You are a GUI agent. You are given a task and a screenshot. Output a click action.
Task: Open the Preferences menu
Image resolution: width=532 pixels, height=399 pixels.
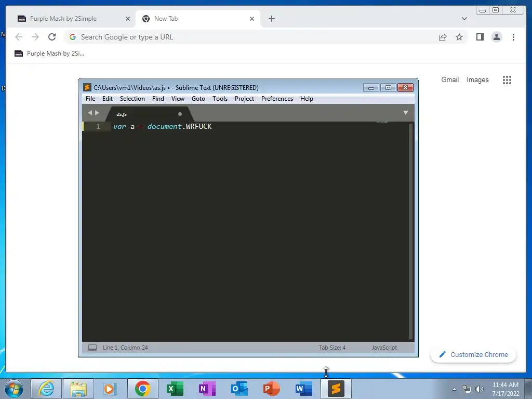[277, 99]
